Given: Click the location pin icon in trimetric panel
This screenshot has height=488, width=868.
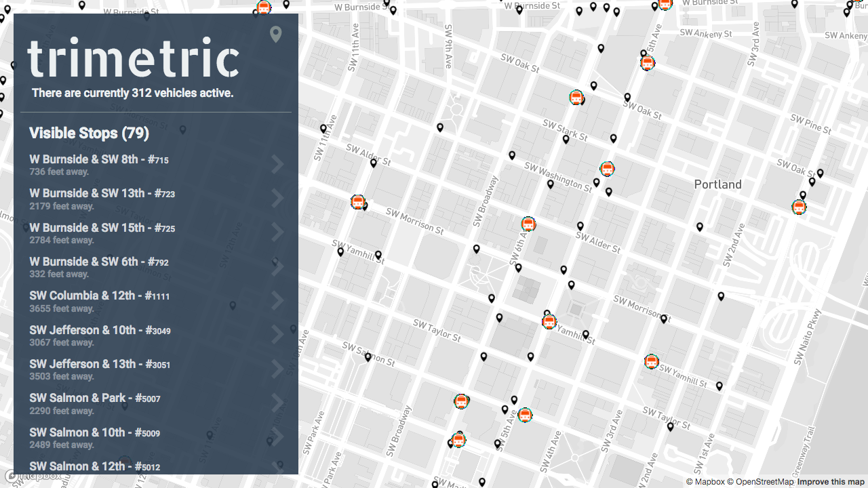Looking at the screenshot, I should click(x=275, y=34).
